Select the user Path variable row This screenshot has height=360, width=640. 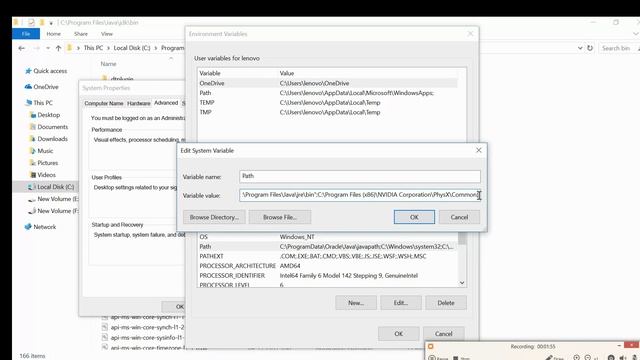(x=327, y=93)
